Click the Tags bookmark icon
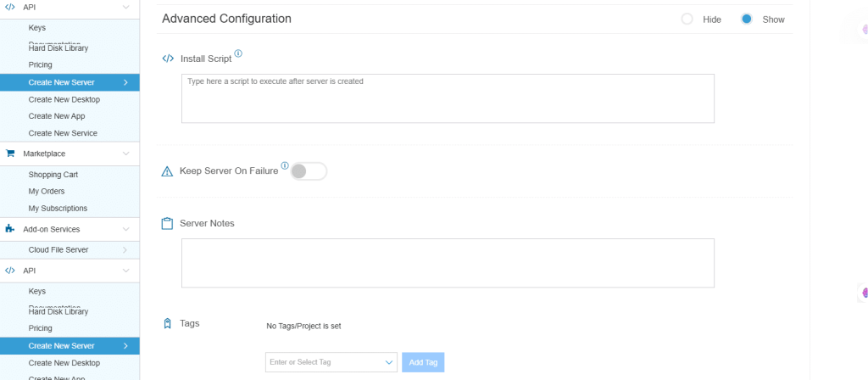Viewport: 868px width, 380px height. point(167,323)
